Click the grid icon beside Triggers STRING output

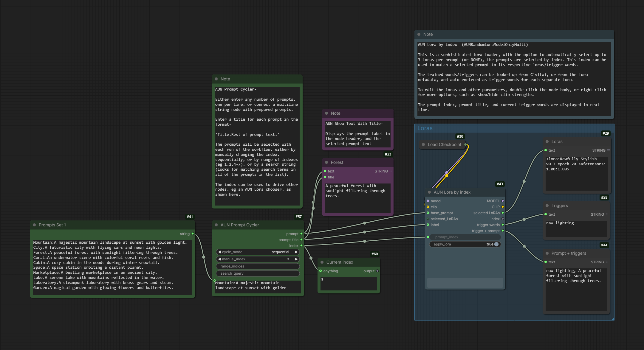tap(607, 214)
